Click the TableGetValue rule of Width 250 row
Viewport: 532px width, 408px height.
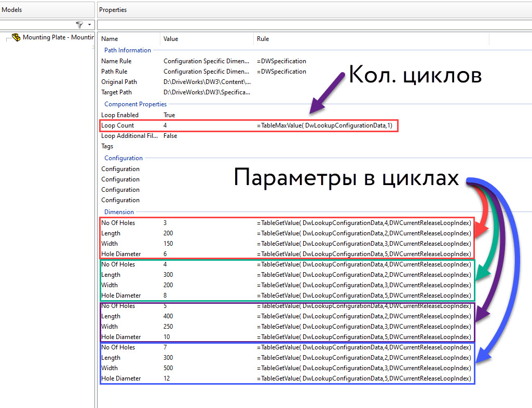[364, 327]
